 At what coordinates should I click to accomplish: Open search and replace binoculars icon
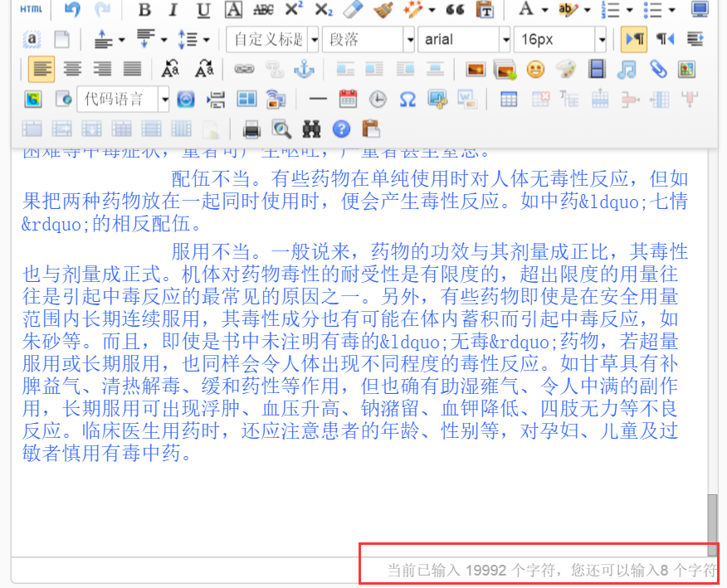click(x=311, y=129)
